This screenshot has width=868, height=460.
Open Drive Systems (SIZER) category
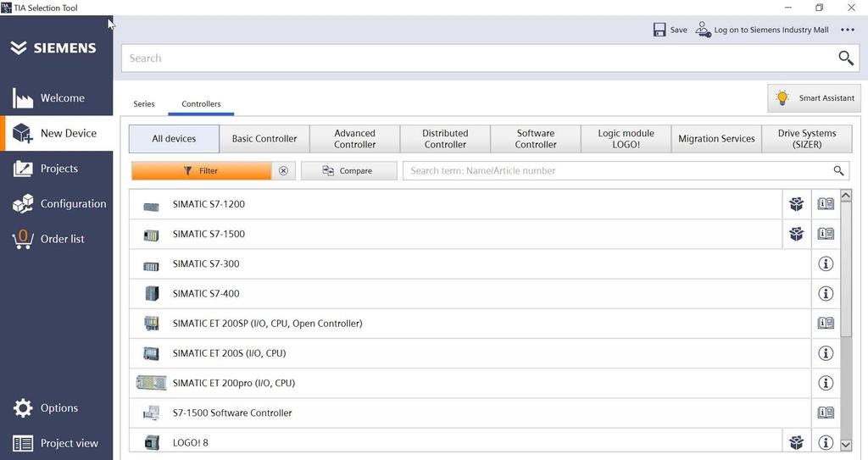[x=807, y=139]
